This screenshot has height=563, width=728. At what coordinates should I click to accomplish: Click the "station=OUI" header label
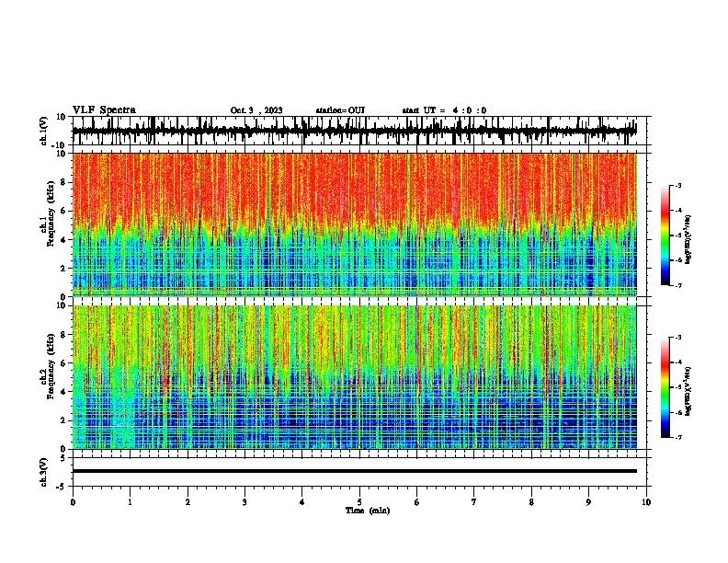[x=340, y=110]
